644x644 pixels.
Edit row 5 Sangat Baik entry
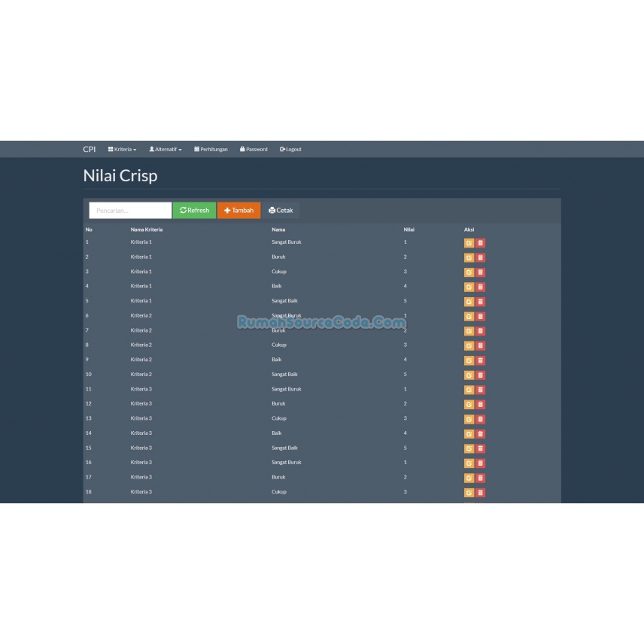pos(469,302)
